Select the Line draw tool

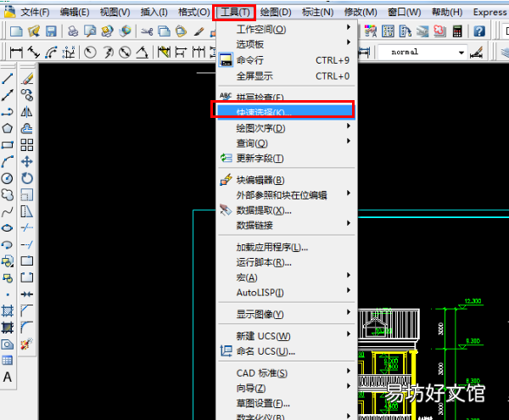point(7,79)
